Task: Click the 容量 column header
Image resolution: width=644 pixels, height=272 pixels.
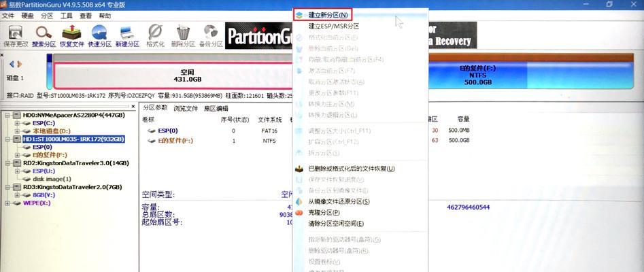Action: pos(463,120)
